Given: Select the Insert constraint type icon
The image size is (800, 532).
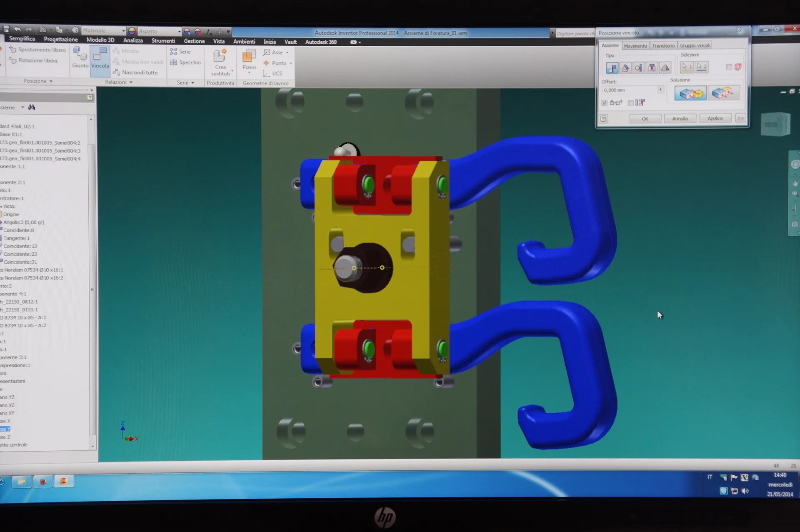Looking at the screenshot, I should (x=652, y=67).
